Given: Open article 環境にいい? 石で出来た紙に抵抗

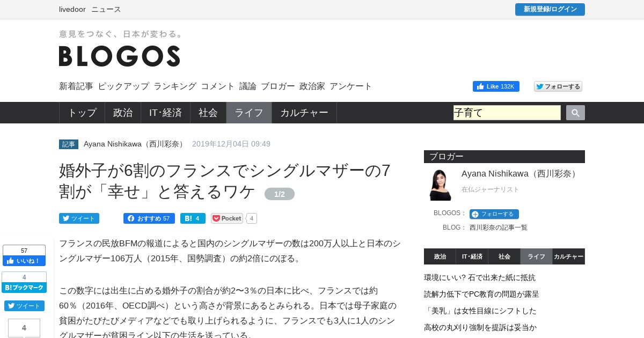Looking at the screenshot, I should 480,277.
